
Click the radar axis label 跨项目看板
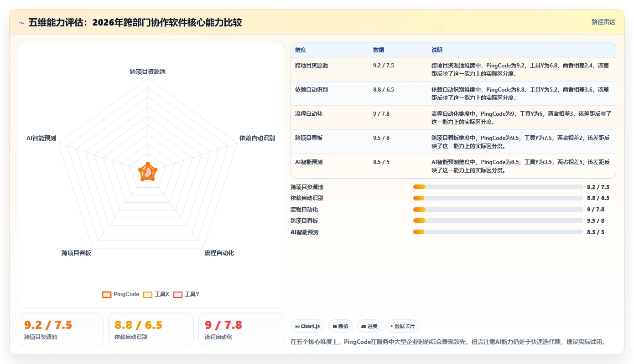tap(76, 253)
